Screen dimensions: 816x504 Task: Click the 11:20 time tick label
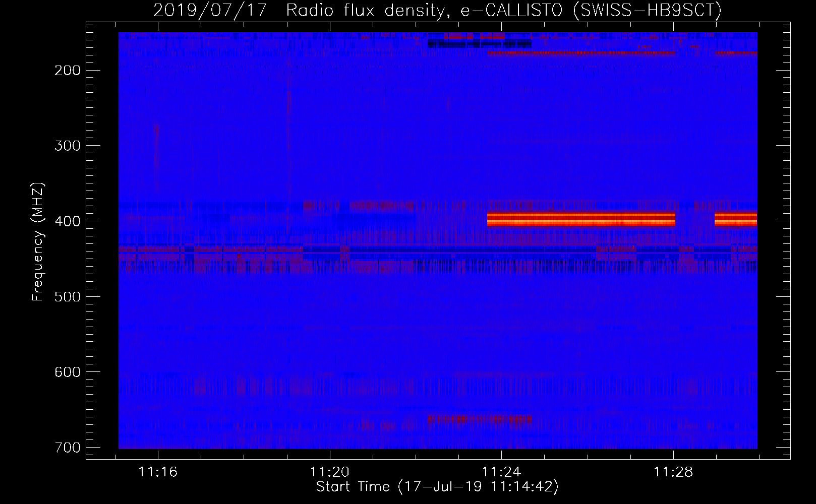(329, 472)
